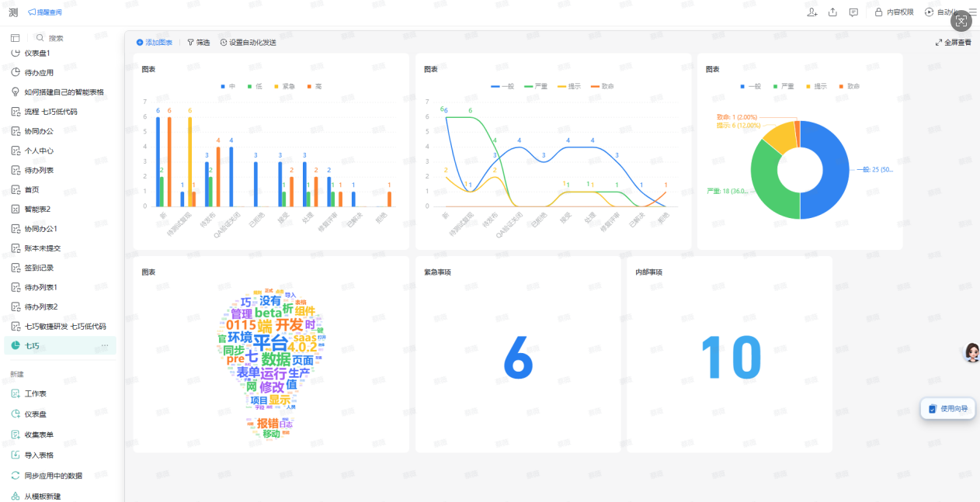
Task: Open 智能表2 in the sidebar
Action: (x=37, y=209)
